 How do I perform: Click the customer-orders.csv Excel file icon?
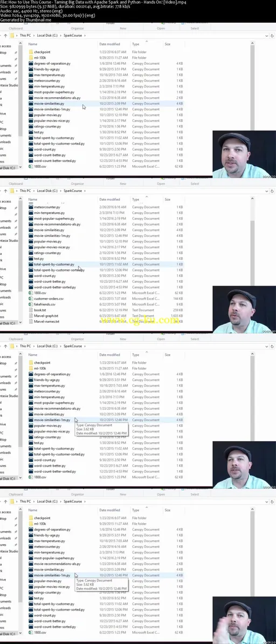point(31,299)
